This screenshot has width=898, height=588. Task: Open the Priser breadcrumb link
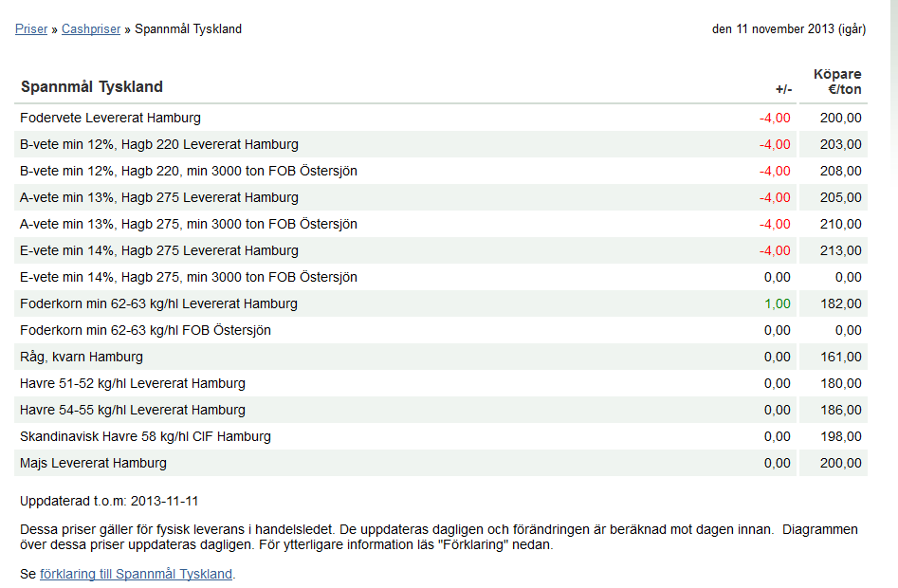click(x=31, y=28)
